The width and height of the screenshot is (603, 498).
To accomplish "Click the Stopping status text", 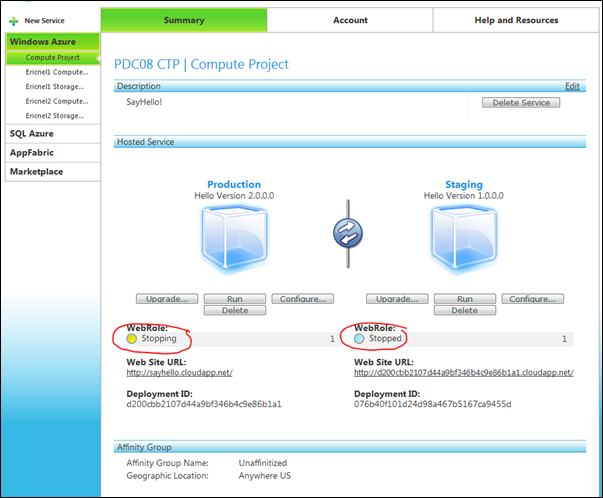I will [159, 338].
